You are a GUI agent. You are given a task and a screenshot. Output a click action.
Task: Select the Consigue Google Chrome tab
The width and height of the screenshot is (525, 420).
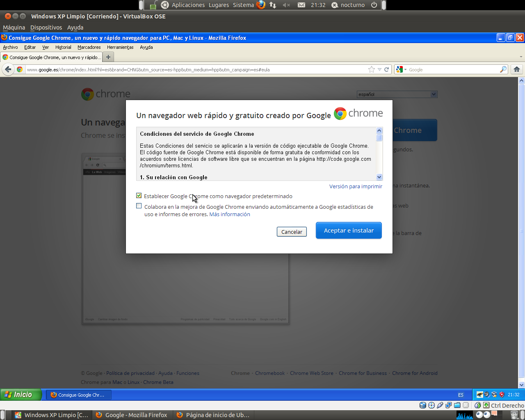(51, 57)
